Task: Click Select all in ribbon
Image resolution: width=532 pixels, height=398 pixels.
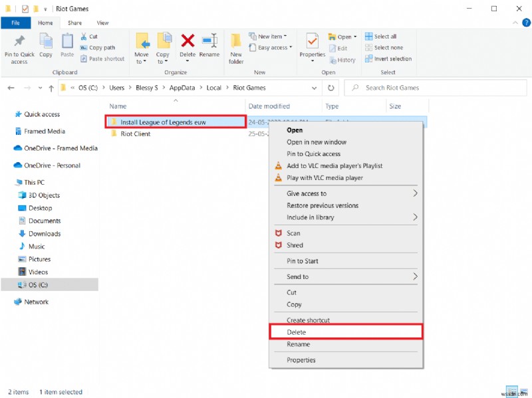Action: coord(380,37)
